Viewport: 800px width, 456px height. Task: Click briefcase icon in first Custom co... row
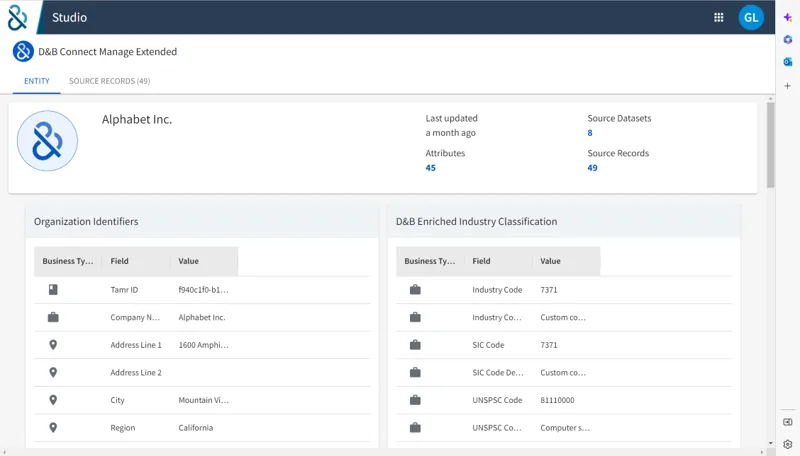pyautogui.click(x=415, y=317)
